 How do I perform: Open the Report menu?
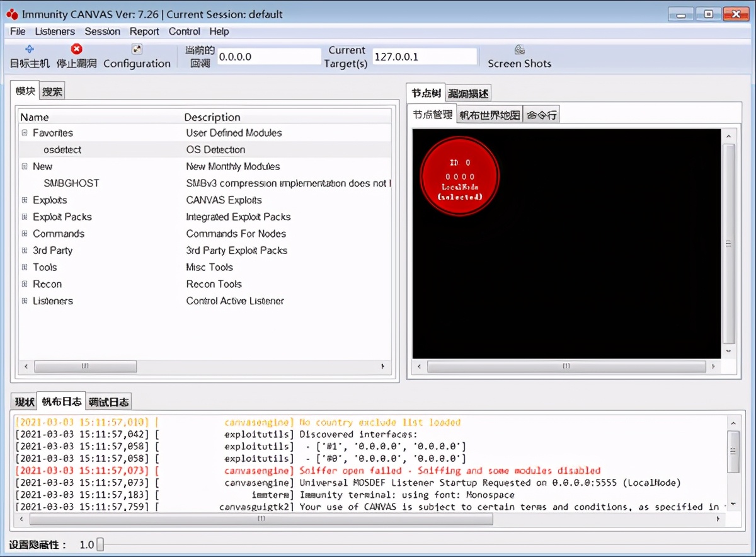pos(144,32)
